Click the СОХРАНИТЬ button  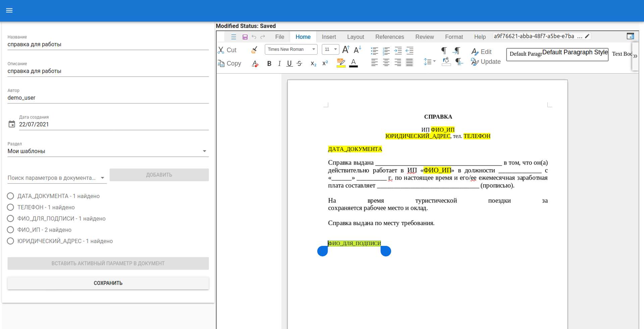[108, 283]
